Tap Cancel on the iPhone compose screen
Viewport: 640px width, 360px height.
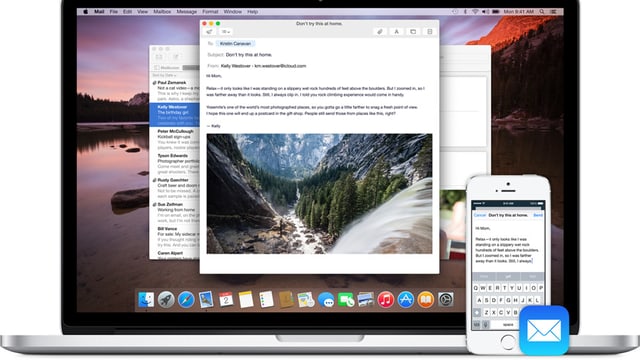pyautogui.click(x=480, y=215)
